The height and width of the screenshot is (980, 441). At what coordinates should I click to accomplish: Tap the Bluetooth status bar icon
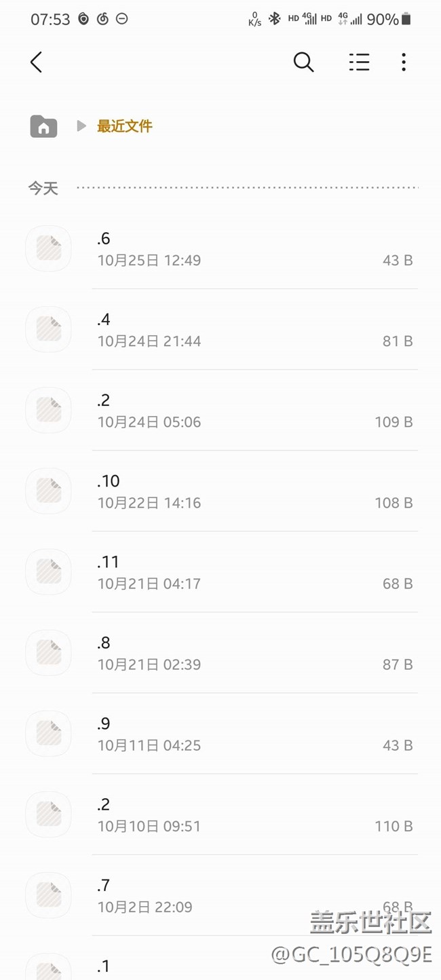[x=274, y=19]
